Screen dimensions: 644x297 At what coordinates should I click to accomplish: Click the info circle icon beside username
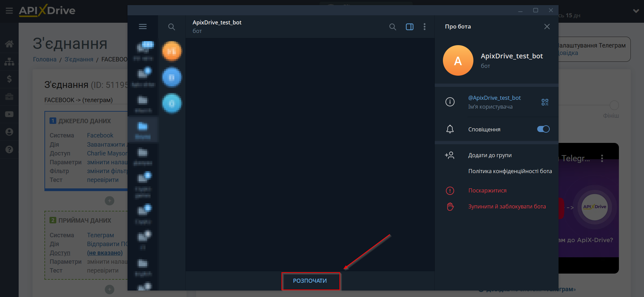tap(450, 102)
